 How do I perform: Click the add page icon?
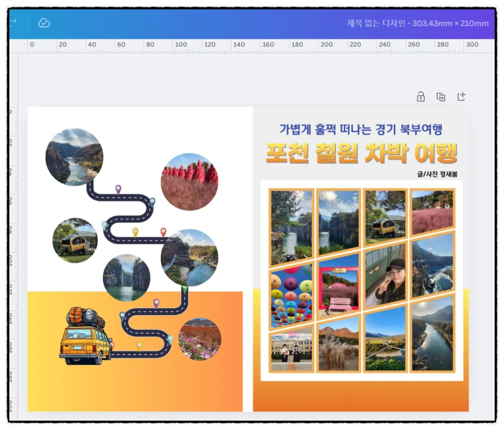[x=461, y=96]
